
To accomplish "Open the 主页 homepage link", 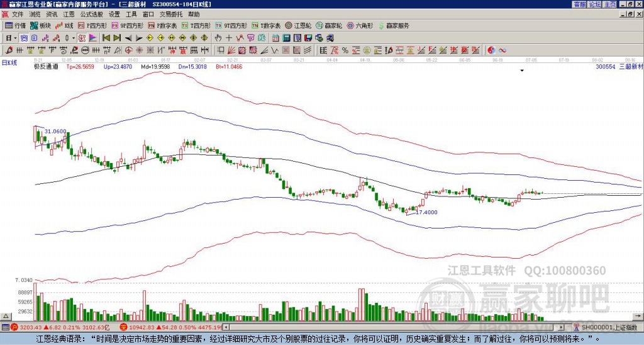I will click(x=609, y=4).
